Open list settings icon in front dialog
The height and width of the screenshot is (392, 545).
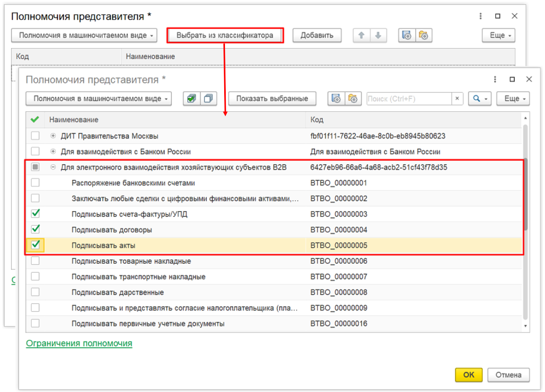point(336,98)
